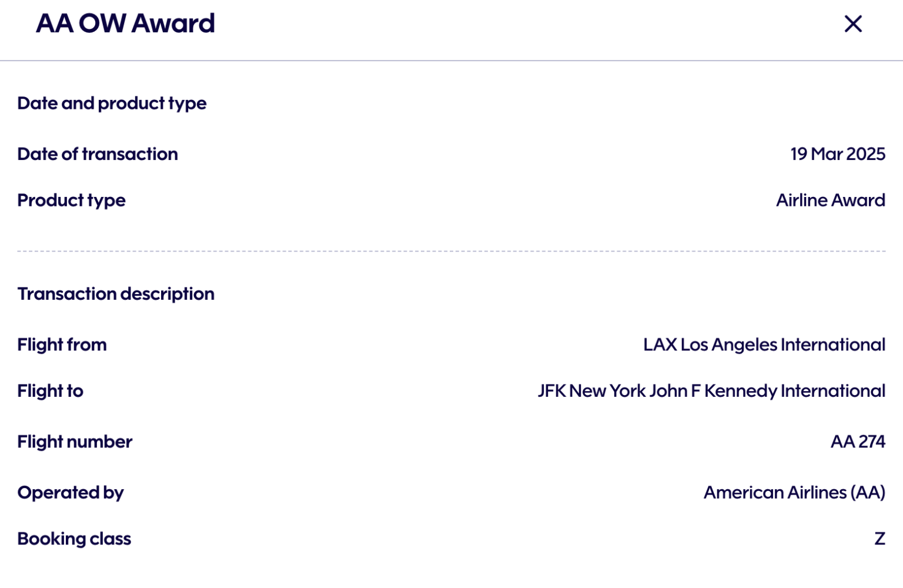Click the Booking class label
The image size is (903, 588).
coord(74,539)
